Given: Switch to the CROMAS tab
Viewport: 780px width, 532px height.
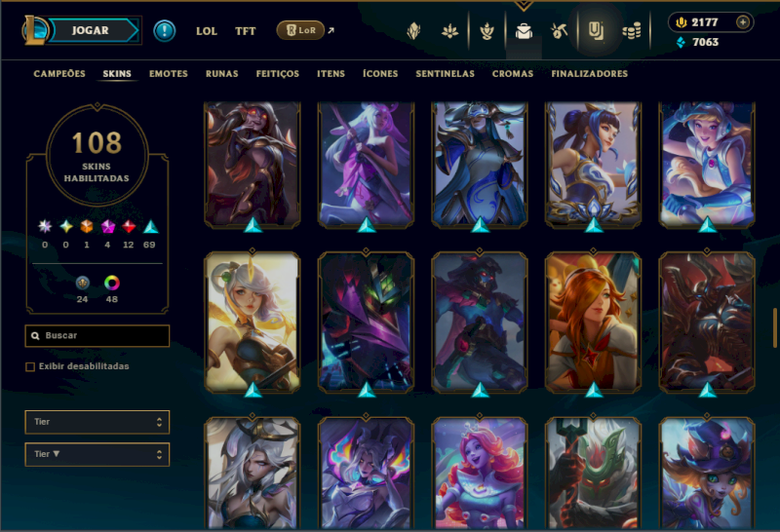Looking at the screenshot, I should click(513, 74).
